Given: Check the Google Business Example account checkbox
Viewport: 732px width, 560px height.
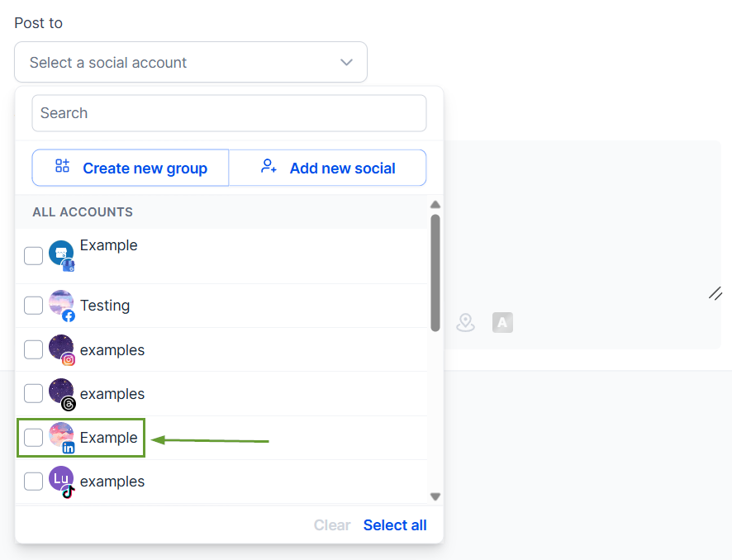Looking at the screenshot, I should pyautogui.click(x=34, y=256).
